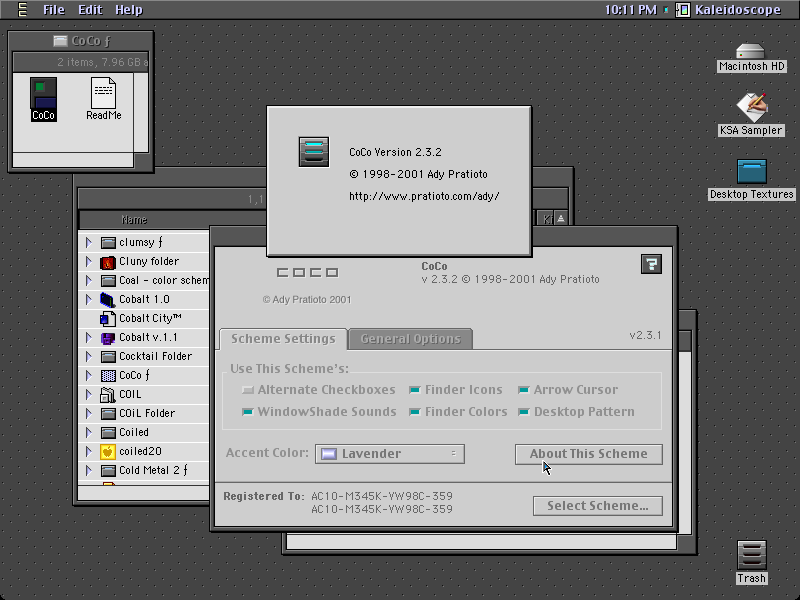Click the Cobalt City™ file icon
This screenshot has height=600, width=800.
108,318
